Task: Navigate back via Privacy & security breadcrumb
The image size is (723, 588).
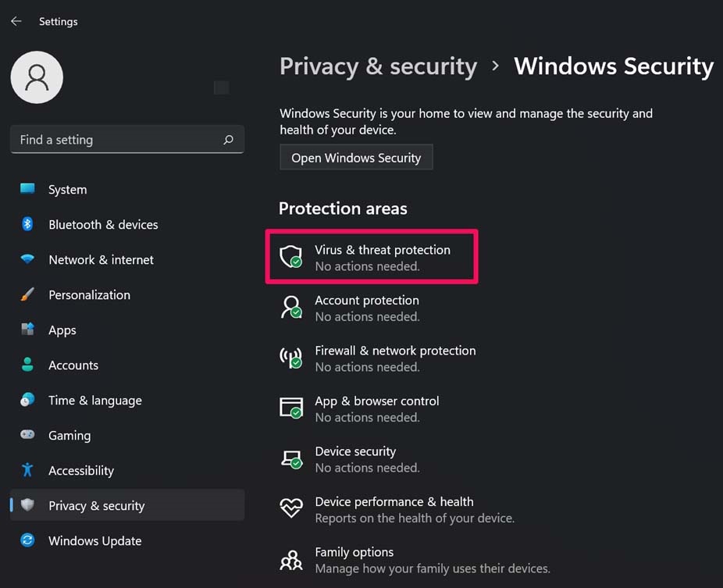Action: pyautogui.click(x=378, y=66)
